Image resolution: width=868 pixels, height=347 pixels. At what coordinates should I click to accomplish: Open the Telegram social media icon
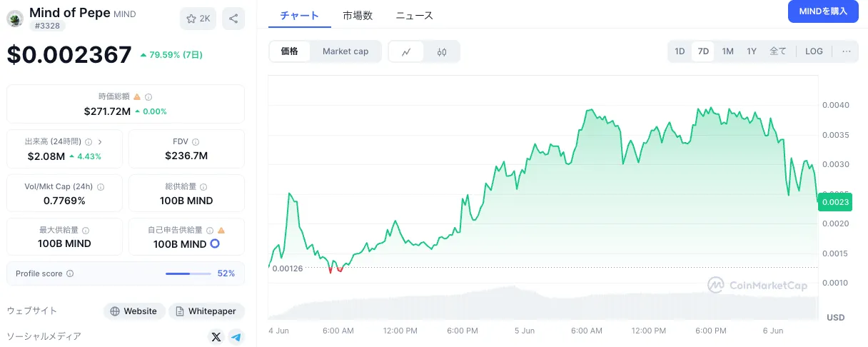(236, 336)
